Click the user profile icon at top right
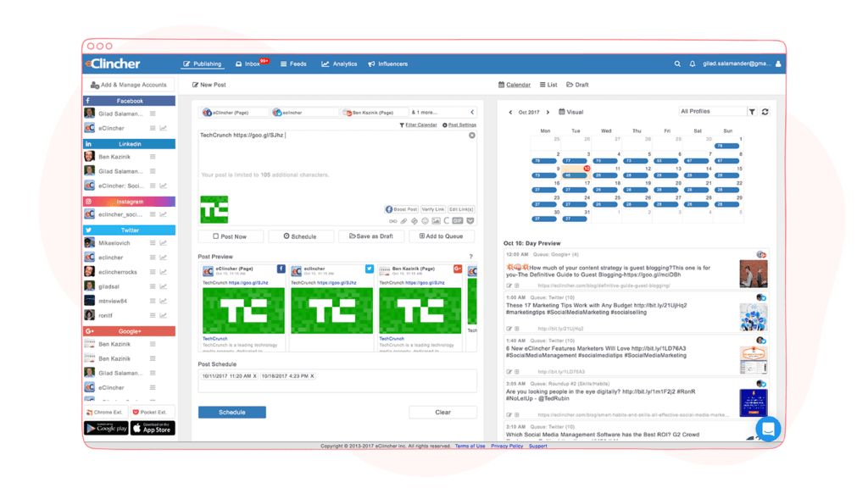Image resolution: width=868 pixels, height=488 pixels. pyautogui.click(x=778, y=64)
